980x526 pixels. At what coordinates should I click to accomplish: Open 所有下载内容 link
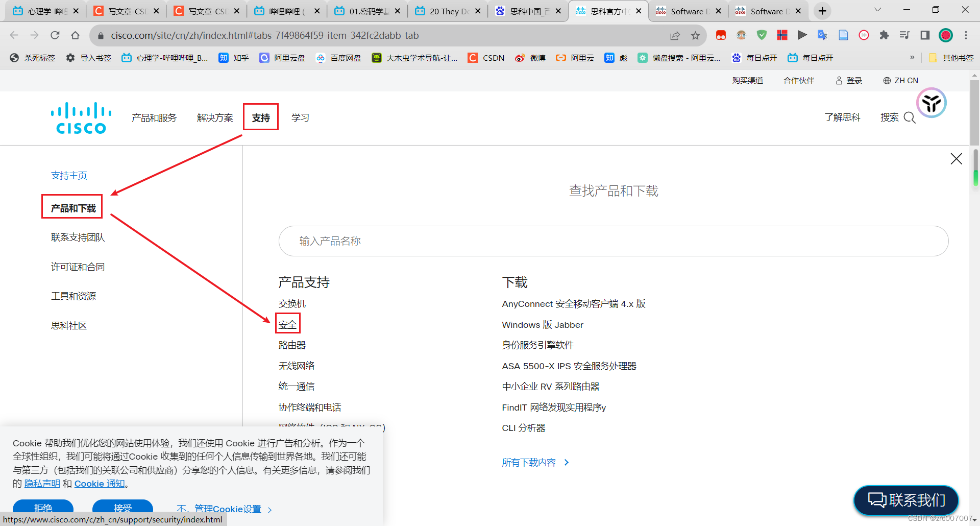pyautogui.click(x=535, y=463)
